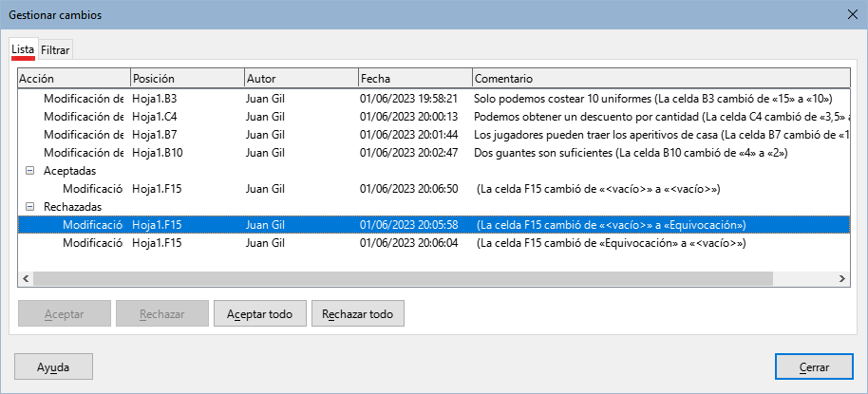Select the Hoja1.C4 change row
Screen dimensions: 868x394
155,117
